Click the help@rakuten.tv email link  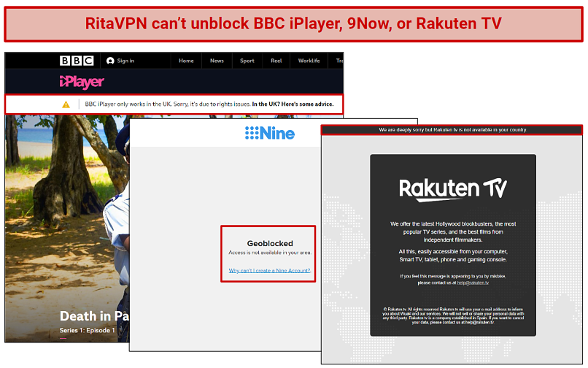(x=473, y=283)
